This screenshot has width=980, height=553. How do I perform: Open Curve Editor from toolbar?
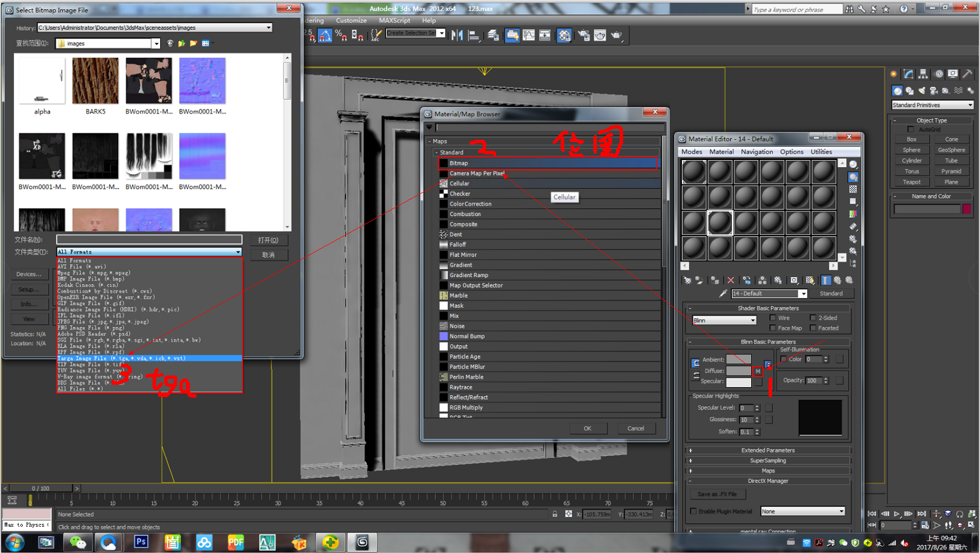tap(528, 36)
